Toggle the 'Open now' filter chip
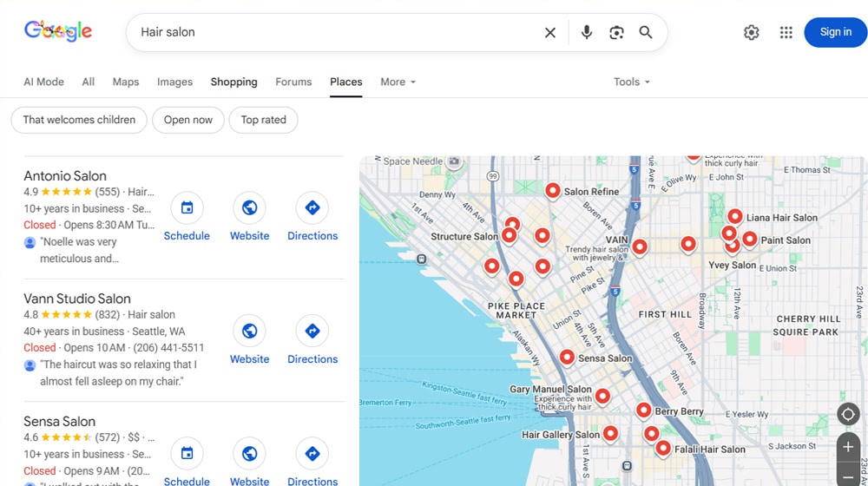 click(x=188, y=120)
